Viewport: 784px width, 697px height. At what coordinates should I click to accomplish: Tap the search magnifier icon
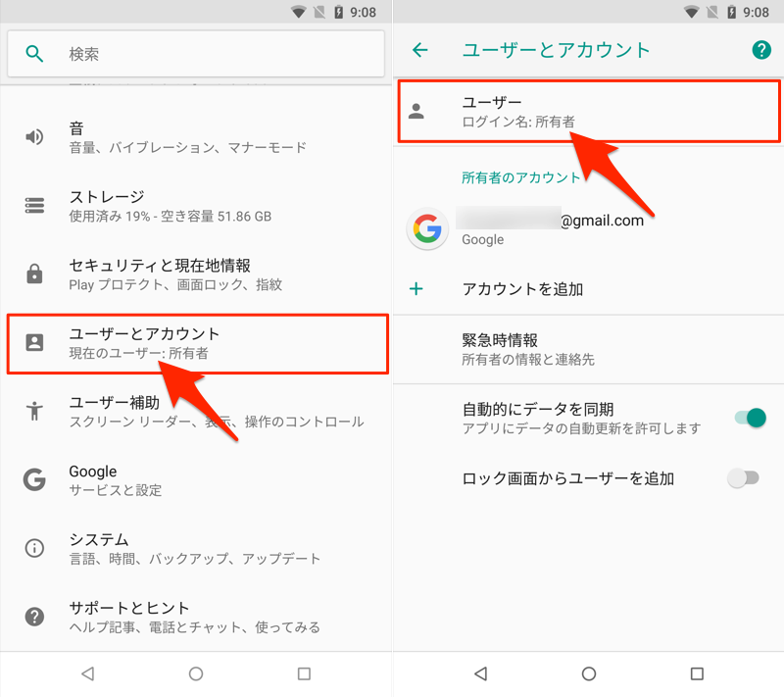click(x=34, y=53)
